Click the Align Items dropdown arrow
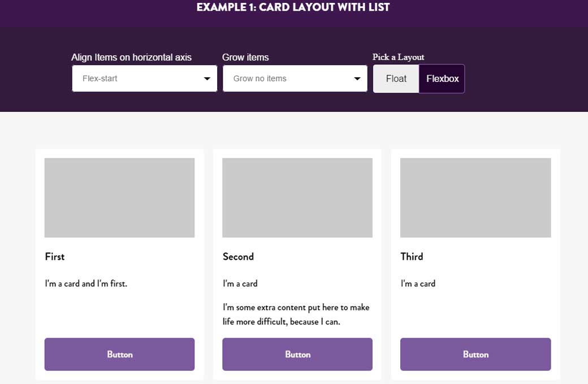Screen dimensions: 588x384 [x=207, y=78]
